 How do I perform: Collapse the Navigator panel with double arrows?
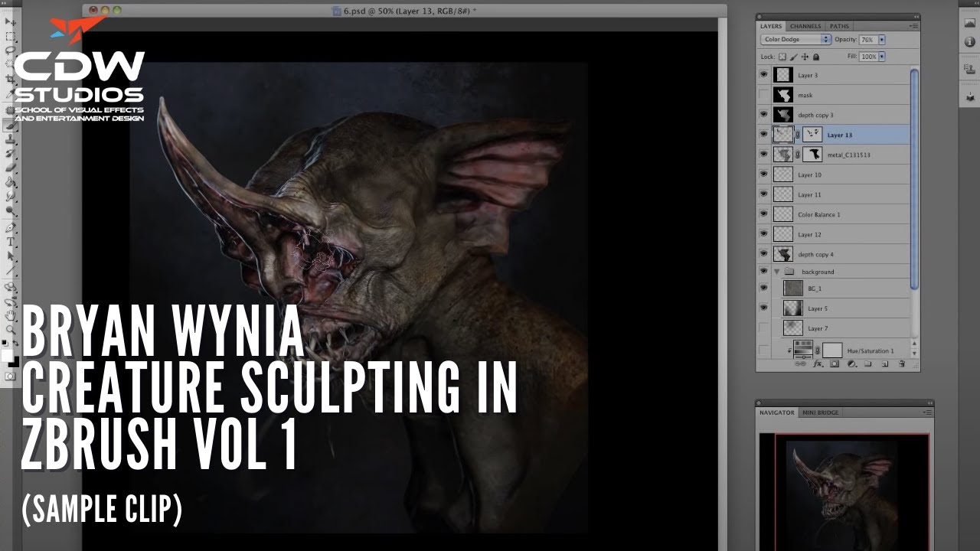[x=929, y=402]
